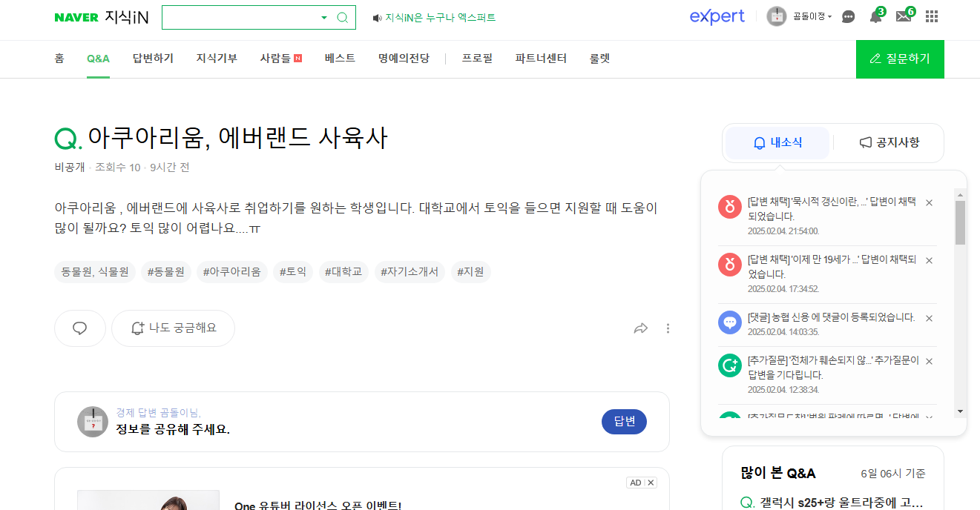Open the '이제 만 19세가' 답변 채택 notification

point(832,267)
